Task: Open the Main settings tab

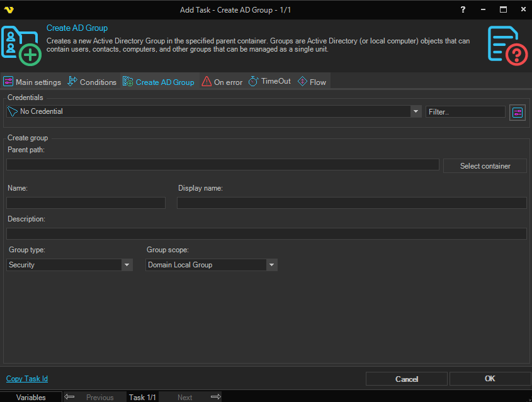Action: [33, 82]
